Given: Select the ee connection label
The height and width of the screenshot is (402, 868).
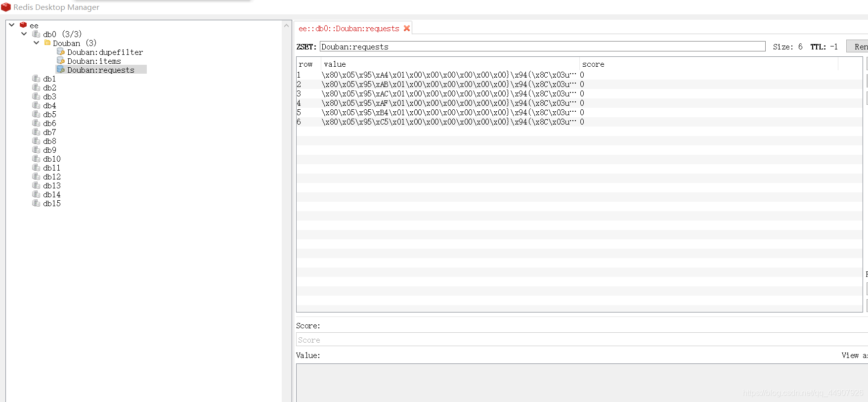Looking at the screenshot, I should 34,25.
